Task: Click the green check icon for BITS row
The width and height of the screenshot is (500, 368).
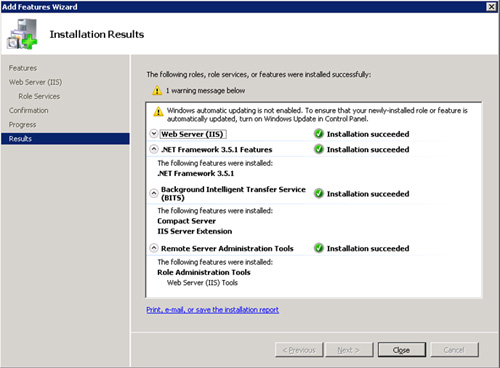Action: click(319, 193)
